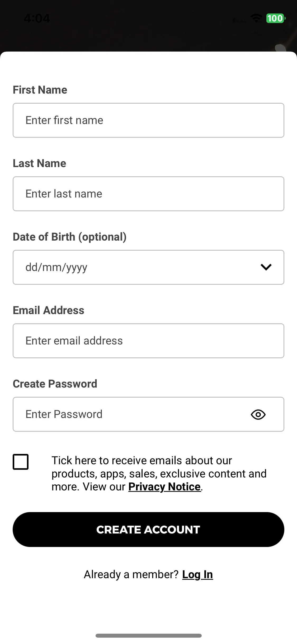Focus the Enter last name field

point(148,194)
